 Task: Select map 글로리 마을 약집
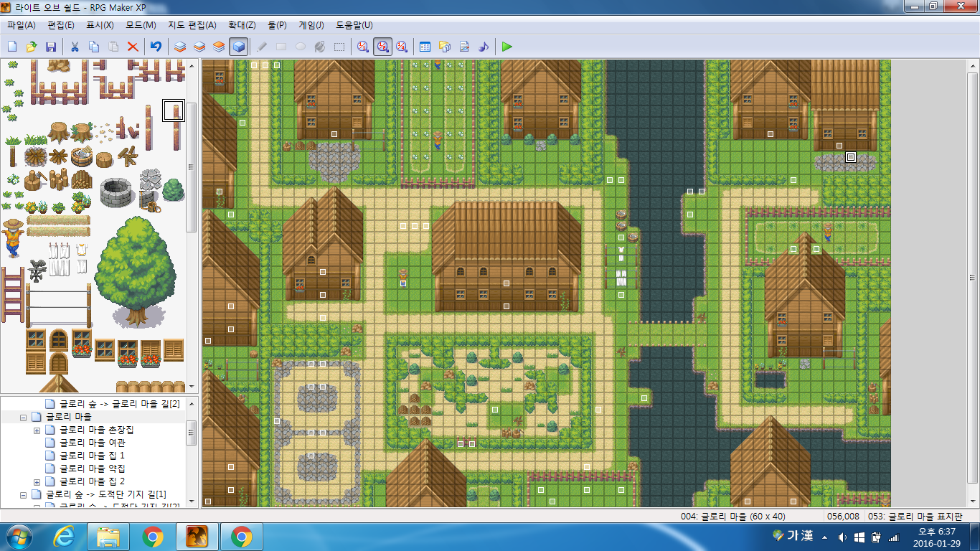93,468
